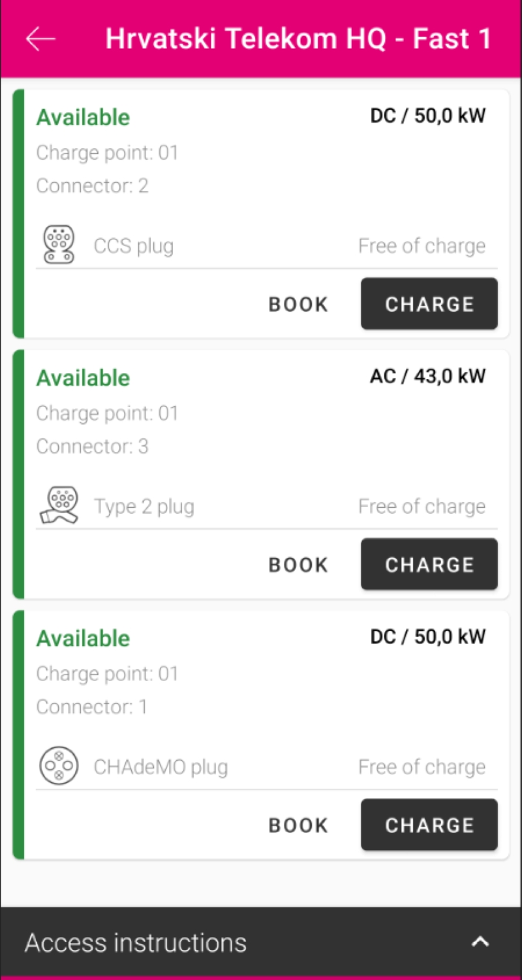Tap the CHAdeMO plug connector icon
The width and height of the screenshot is (522, 980).
pyautogui.click(x=59, y=766)
